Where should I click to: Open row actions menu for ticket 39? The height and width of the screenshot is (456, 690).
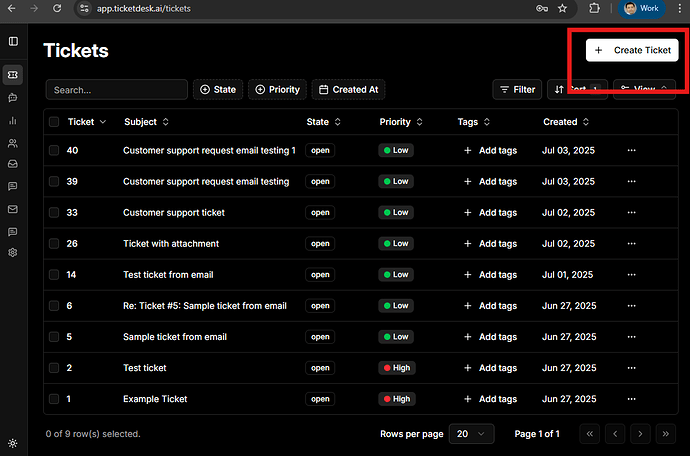tap(631, 181)
